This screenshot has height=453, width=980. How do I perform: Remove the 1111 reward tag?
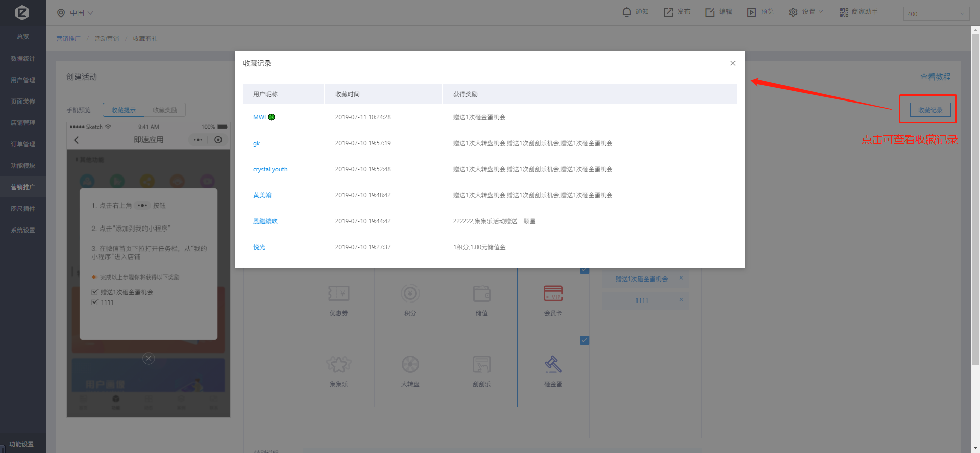click(681, 300)
